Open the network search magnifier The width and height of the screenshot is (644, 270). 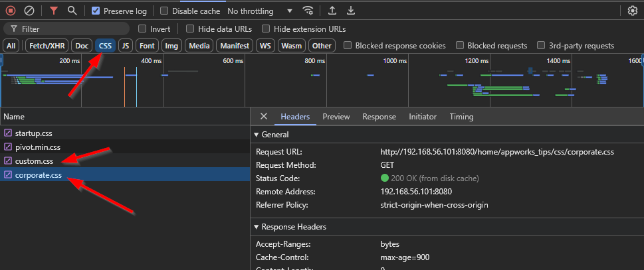[72, 11]
